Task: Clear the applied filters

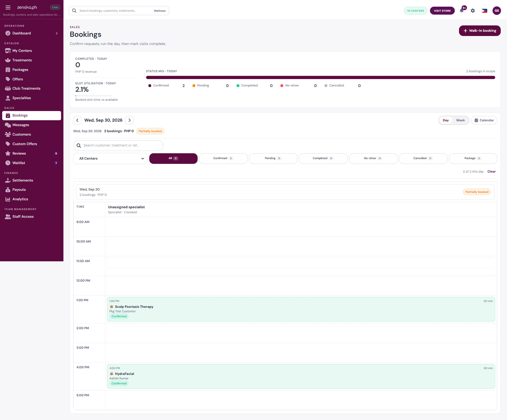Action: coord(491,172)
